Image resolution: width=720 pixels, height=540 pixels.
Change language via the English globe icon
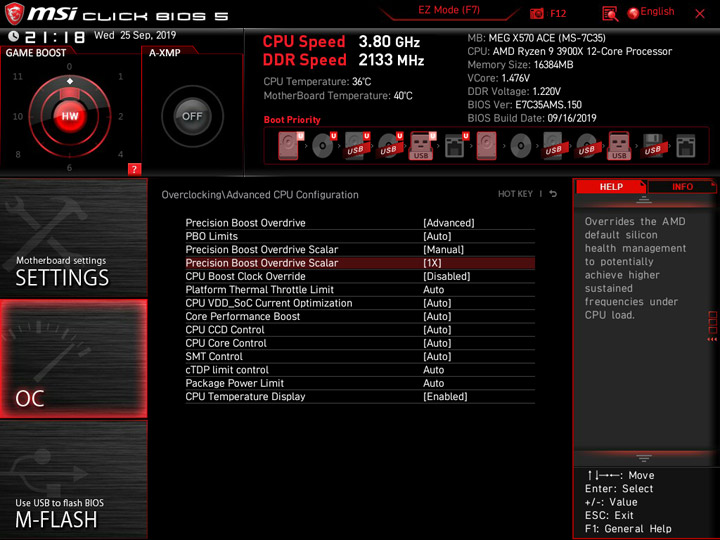651,12
